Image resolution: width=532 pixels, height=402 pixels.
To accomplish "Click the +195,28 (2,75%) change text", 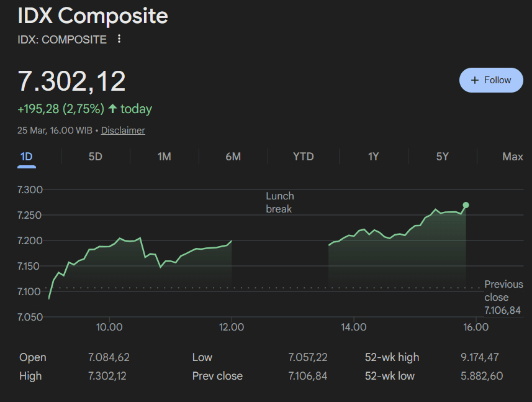I will 60,109.
